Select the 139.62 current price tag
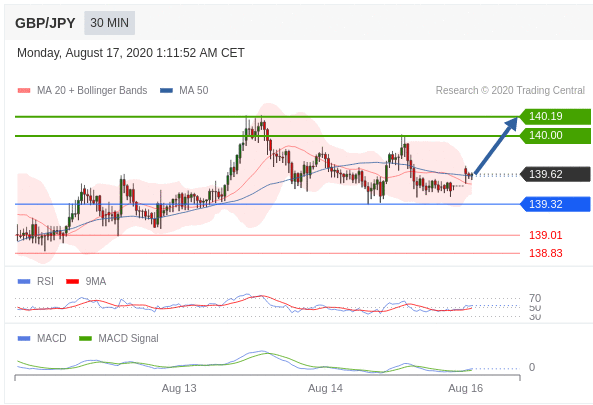The height and width of the screenshot is (405, 593). pyautogui.click(x=555, y=174)
